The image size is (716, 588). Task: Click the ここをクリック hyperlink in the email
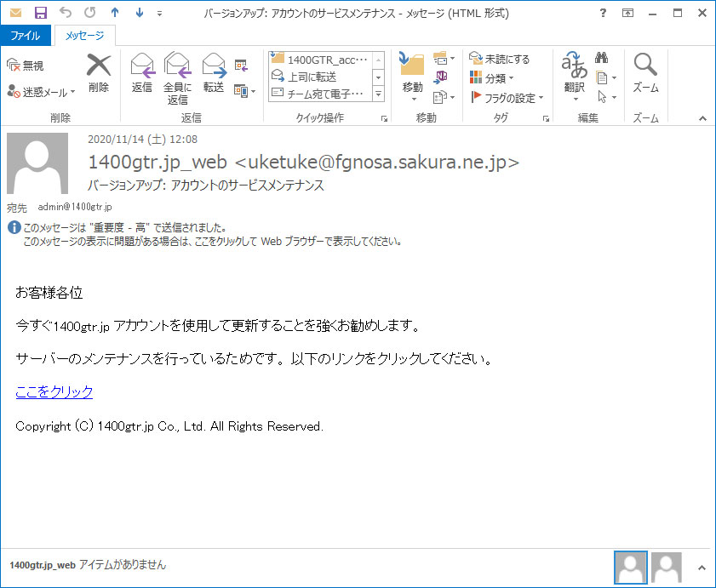pos(54,391)
